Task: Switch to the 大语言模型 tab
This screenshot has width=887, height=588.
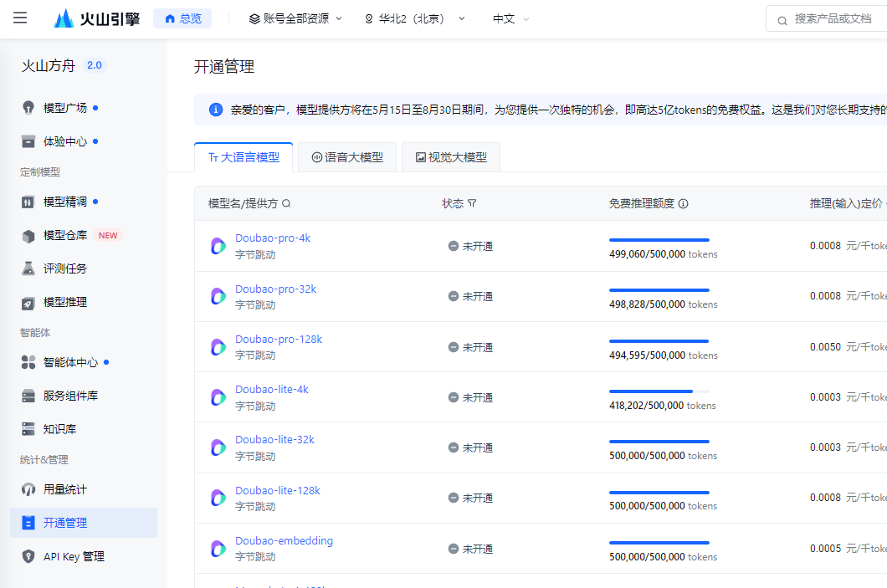Action: (x=244, y=157)
